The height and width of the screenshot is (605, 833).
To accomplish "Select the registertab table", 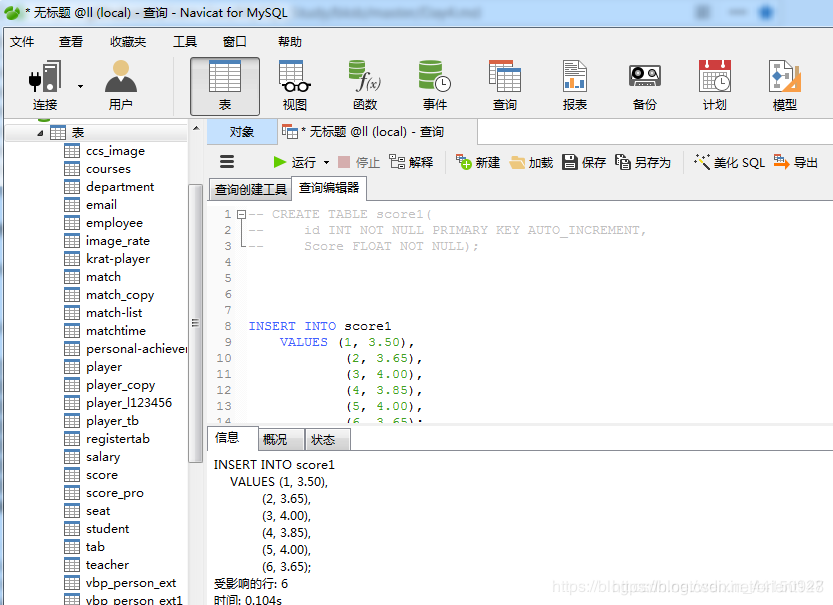I will [x=118, y=439].
